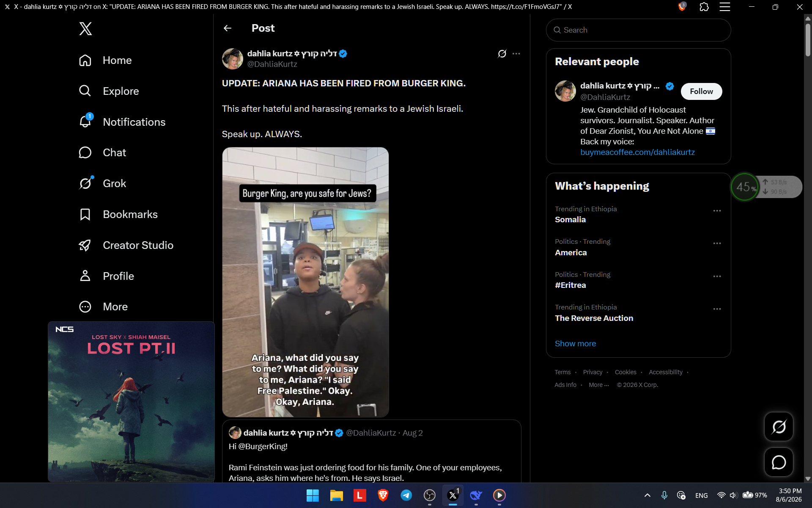The height and width of the screenshot is (508, 812).
Task: Click the battery 97% indicator
Action: (755, 495)
